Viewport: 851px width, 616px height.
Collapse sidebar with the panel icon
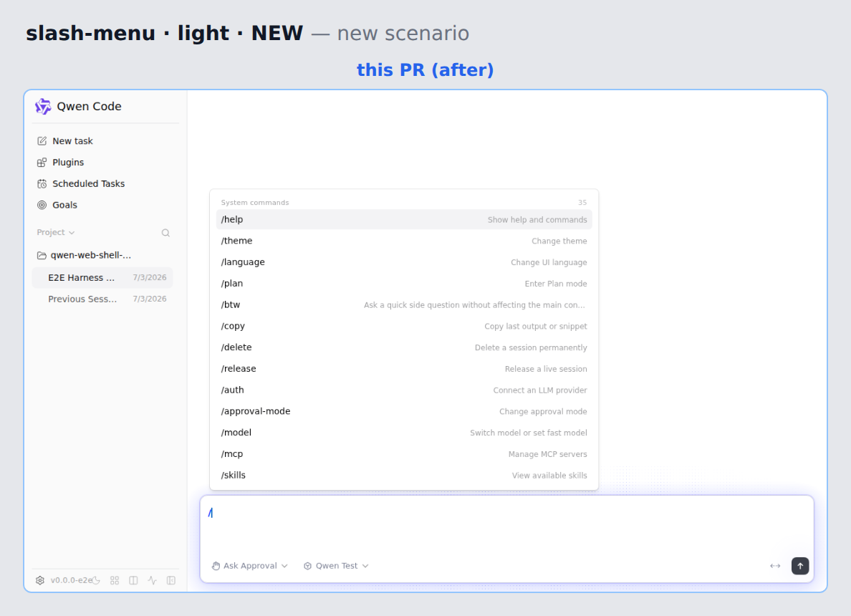(171, 580)
